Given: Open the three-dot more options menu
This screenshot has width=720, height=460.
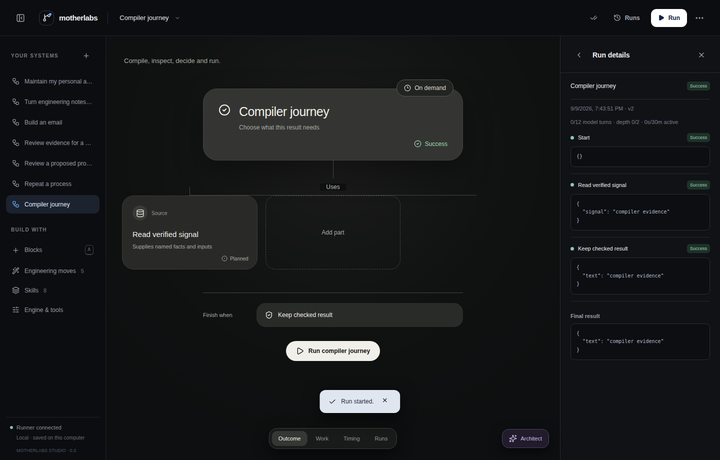Looking at the screenshot, I should point(699,18).
